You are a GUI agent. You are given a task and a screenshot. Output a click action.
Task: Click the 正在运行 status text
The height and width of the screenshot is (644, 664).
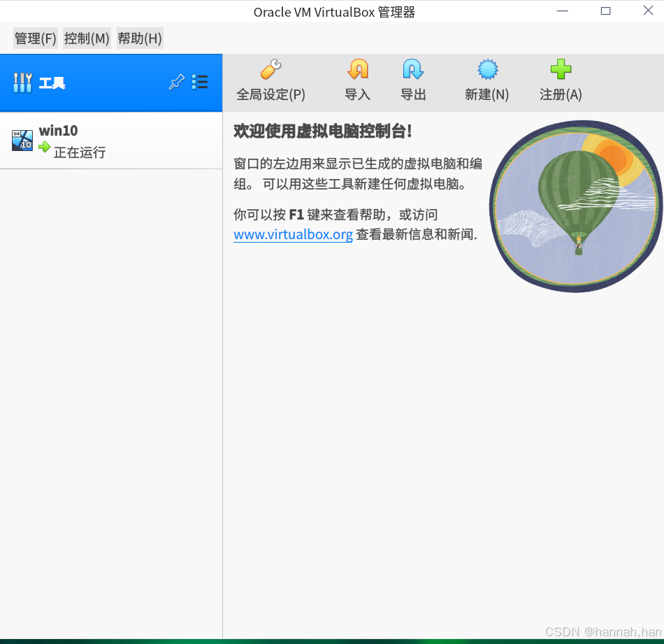[80, 152]
